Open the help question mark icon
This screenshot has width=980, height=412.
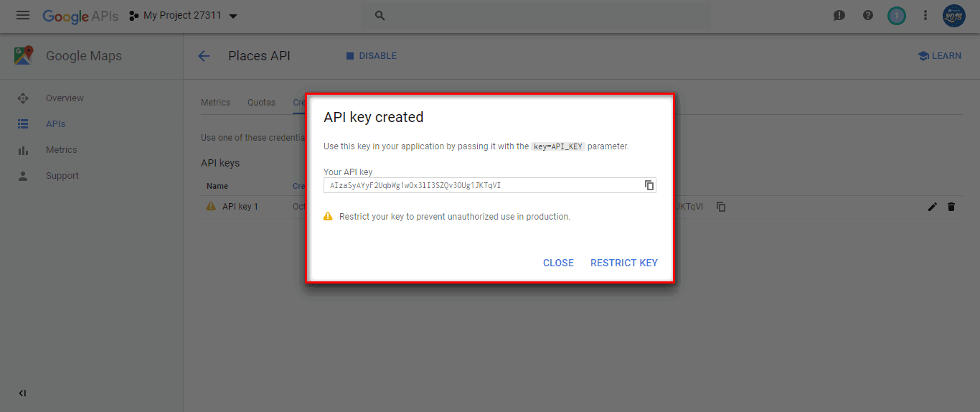click(868, 15)
